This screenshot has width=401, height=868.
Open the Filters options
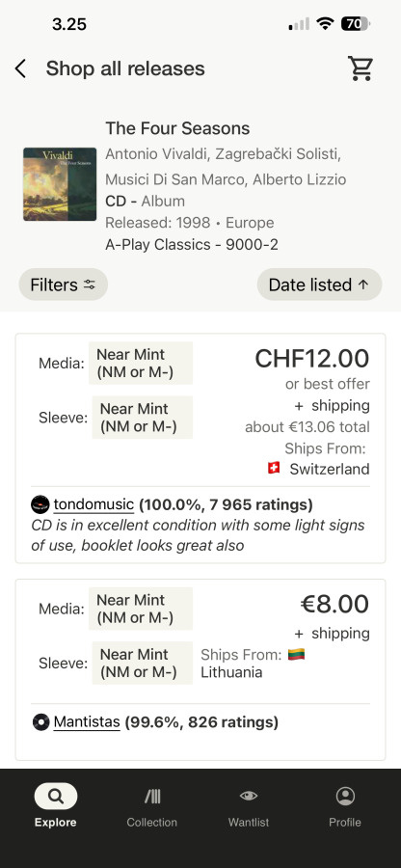[63, 285]
